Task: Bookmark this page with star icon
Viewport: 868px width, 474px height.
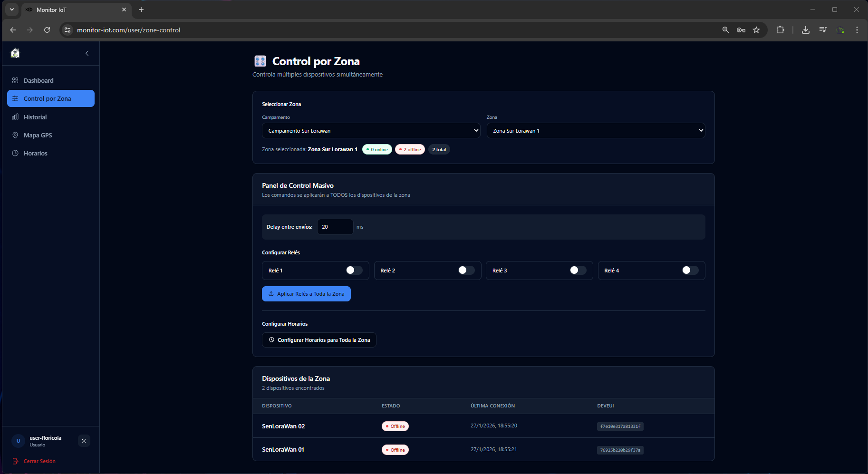Action: (x=756, y=30)
